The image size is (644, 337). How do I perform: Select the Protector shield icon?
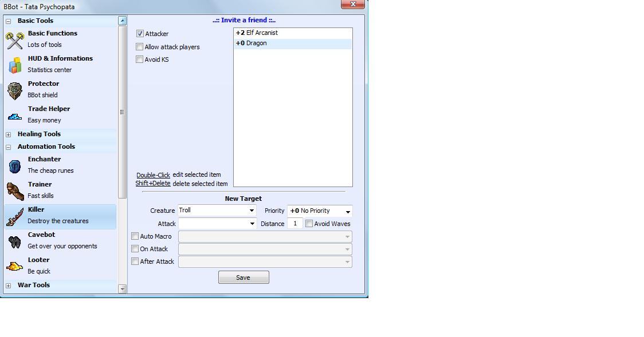point(15,90)
